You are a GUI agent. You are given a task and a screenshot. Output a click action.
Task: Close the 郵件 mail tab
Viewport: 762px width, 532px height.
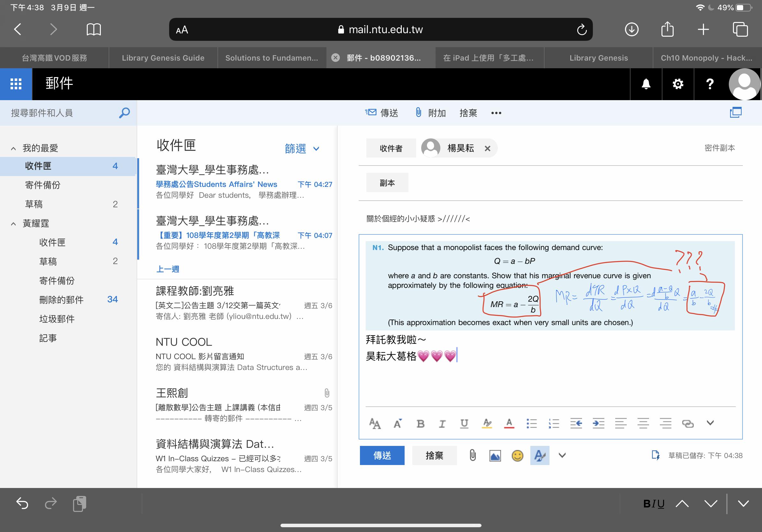(336, 58)
